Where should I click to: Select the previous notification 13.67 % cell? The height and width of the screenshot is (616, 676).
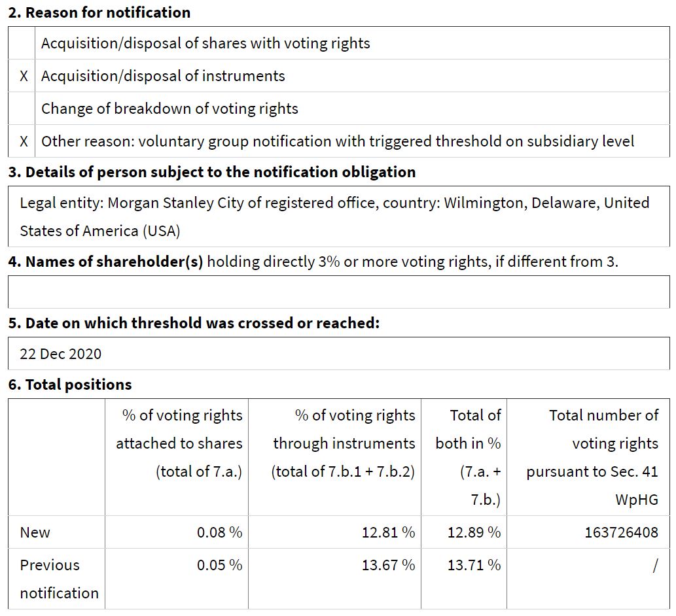(x=388, y=565)
